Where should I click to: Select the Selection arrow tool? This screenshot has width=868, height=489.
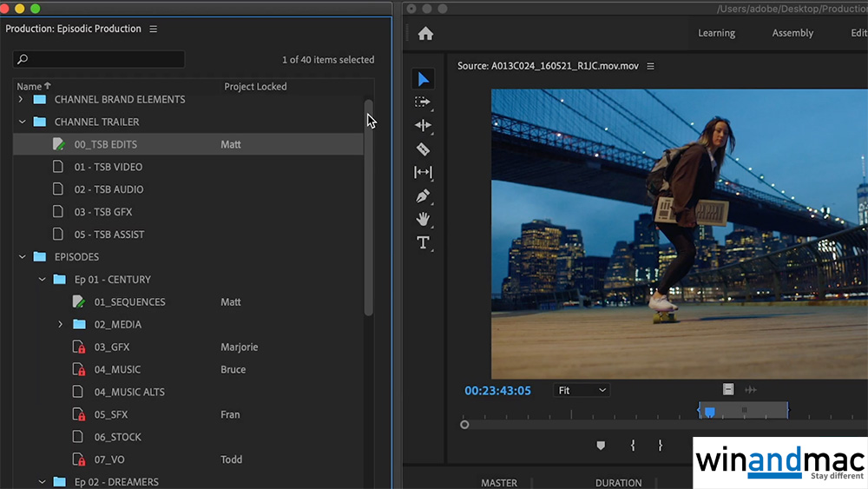pos(423,79)
